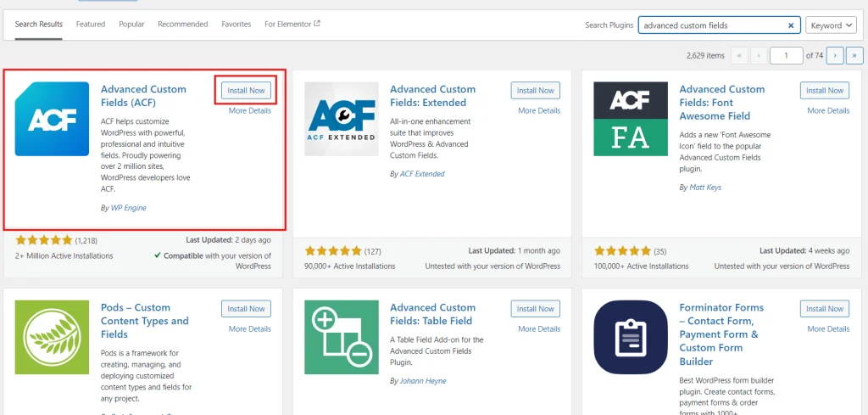Click the "2+ Million Active Installations" text
Viewport: 868px width, 415px height.
(64, 256)
